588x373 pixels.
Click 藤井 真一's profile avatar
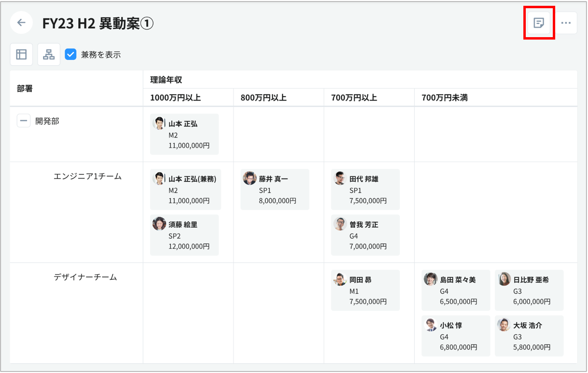(249, 178)
